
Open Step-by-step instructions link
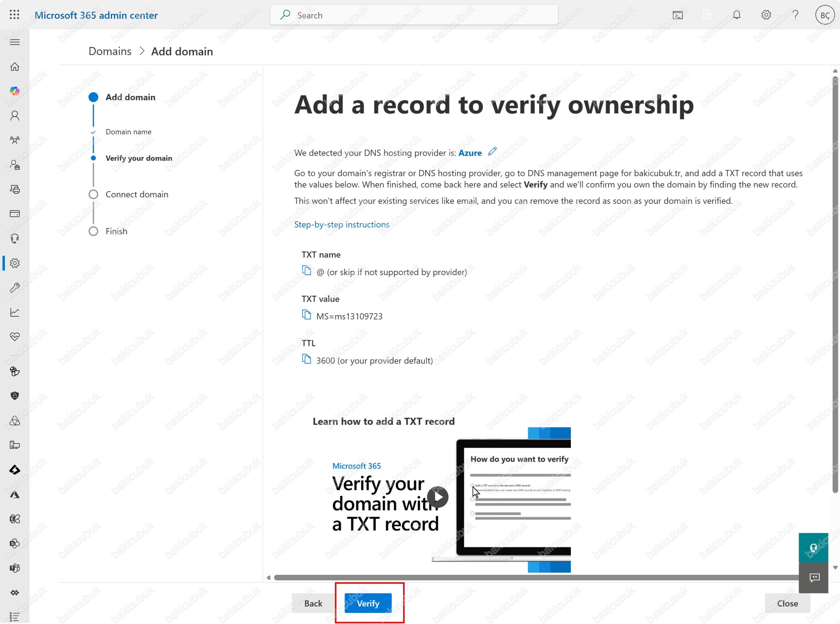pyautogui.click(x=341, y=225)
